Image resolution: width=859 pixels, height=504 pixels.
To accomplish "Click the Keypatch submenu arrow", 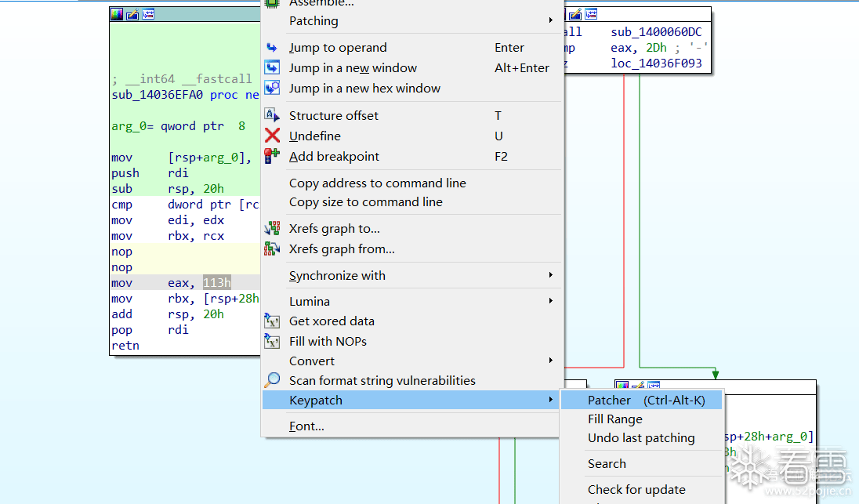I will coord(550,400).
